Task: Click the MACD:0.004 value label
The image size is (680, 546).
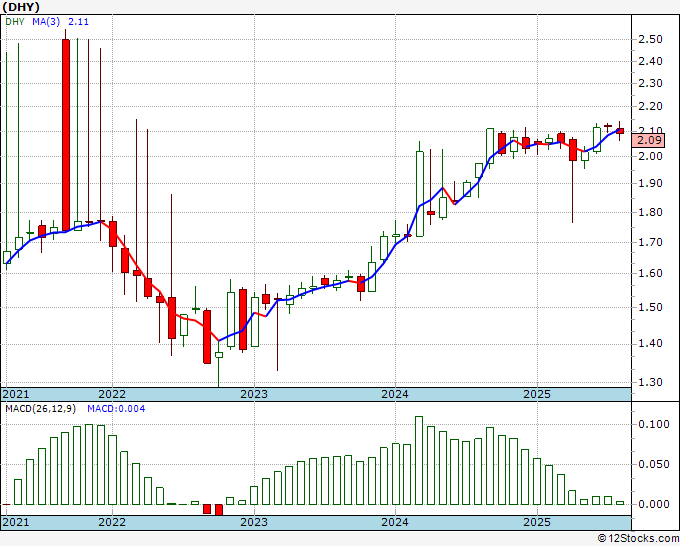Action: tap(116, 409)
